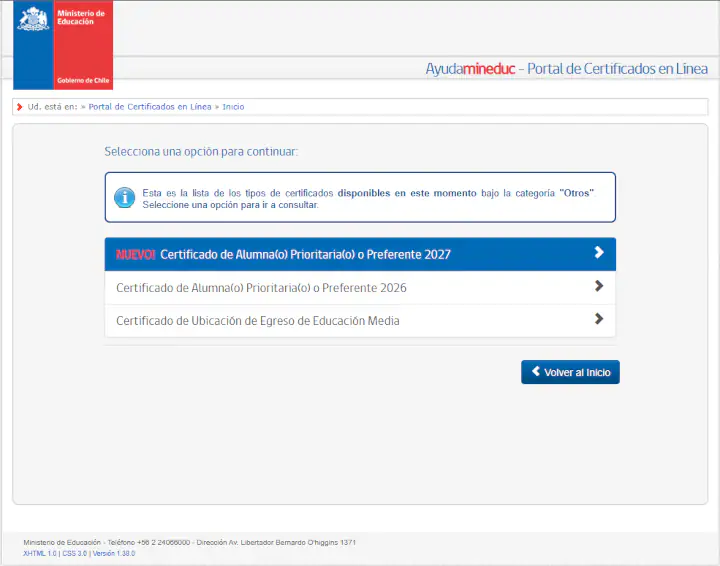Click chevron on the Preferente 2027 row
The image size is (720, 566).
(599, 252)
